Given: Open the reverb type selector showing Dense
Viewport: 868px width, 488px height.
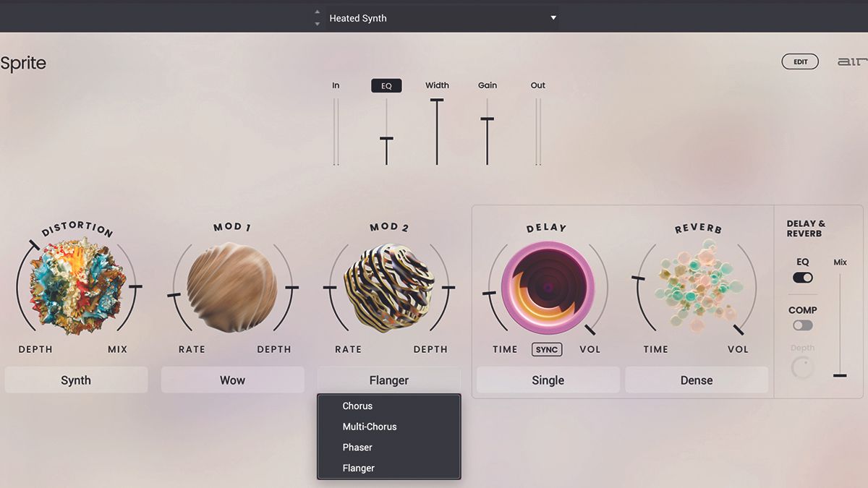Looking at the screenshot, I should coord(696,380).
